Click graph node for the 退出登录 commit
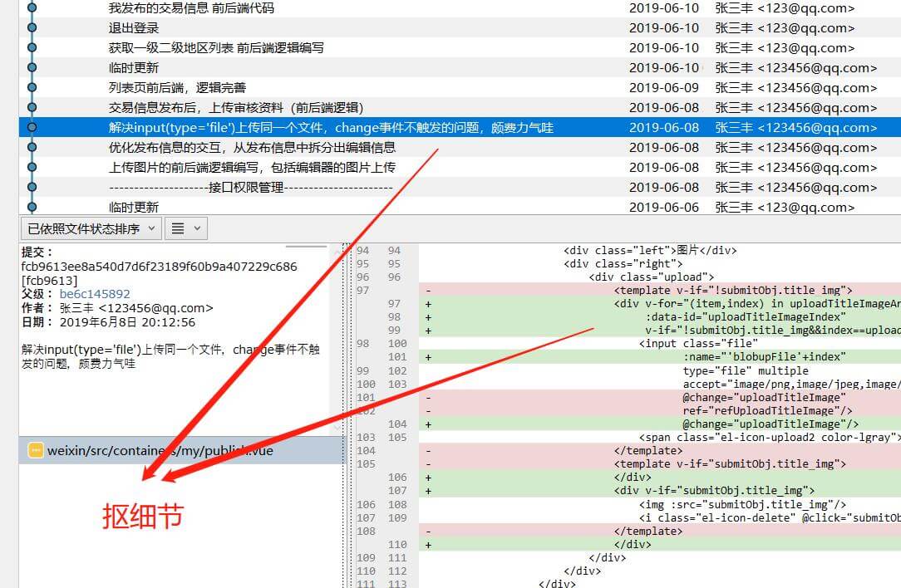This screenshot has height=588, width=901. pyautogui.click(x=32, y=27)
